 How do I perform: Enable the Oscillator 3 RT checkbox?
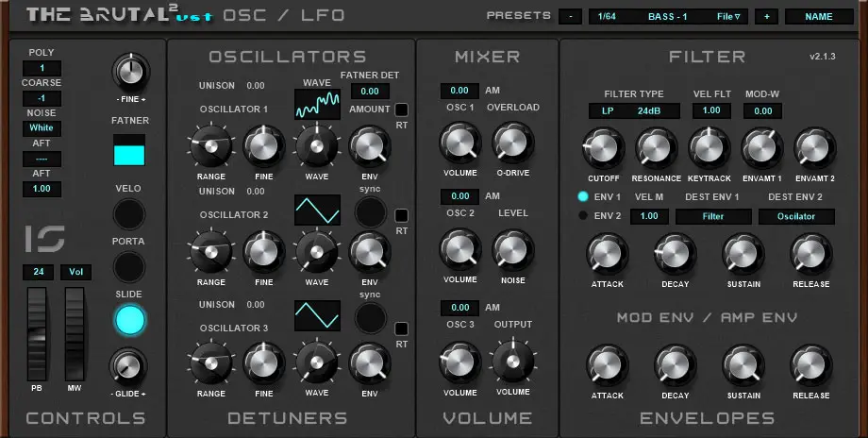401,328
